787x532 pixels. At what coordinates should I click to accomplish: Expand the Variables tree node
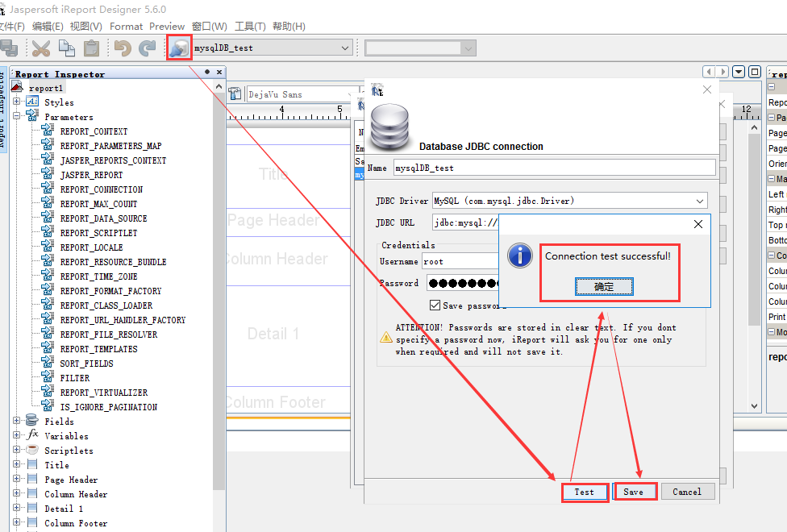point(17,435)
